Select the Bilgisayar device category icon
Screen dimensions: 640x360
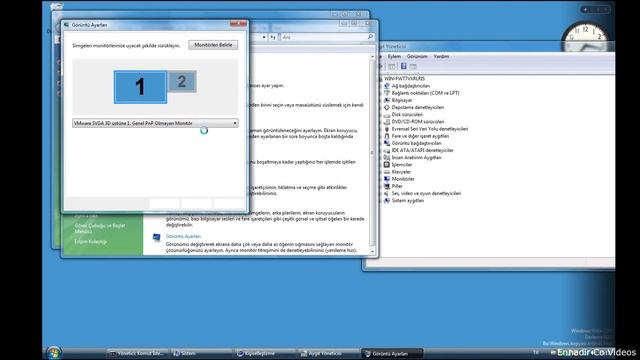pos(387,100)
